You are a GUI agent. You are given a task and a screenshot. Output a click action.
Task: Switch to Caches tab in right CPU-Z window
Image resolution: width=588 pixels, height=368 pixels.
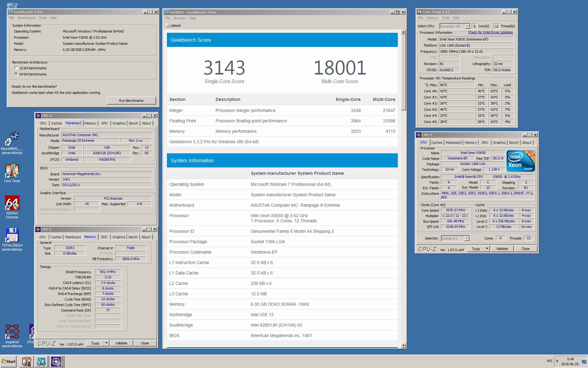tap(437, 143)
